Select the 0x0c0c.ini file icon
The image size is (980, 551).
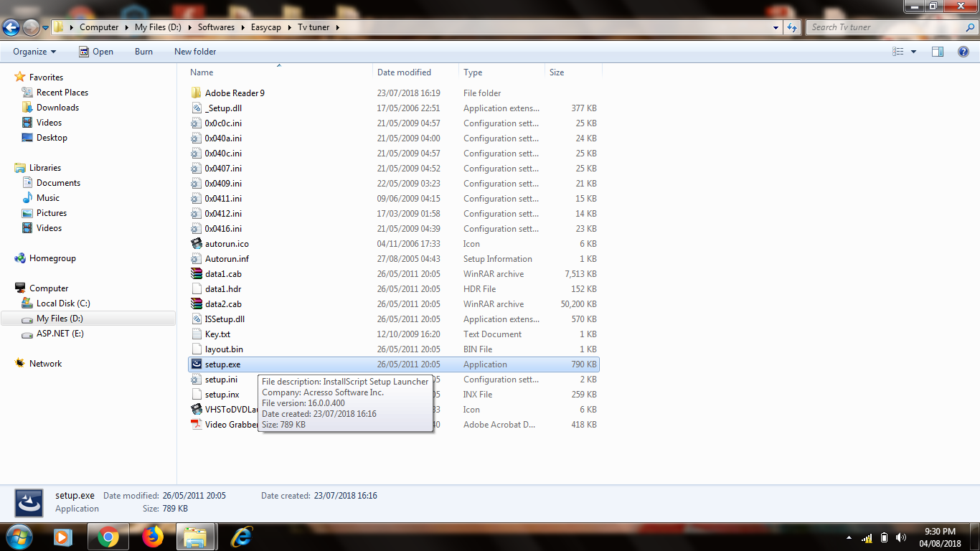(197, 123)
